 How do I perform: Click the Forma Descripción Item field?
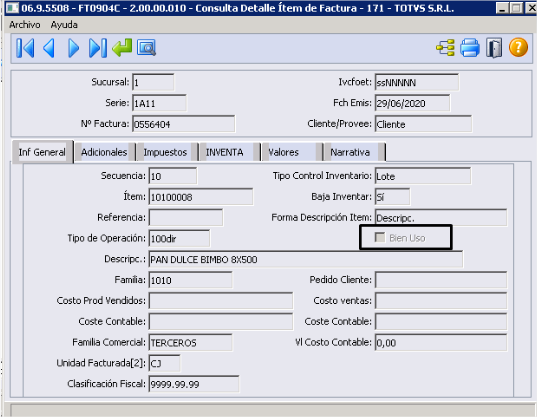pos(441,218)
